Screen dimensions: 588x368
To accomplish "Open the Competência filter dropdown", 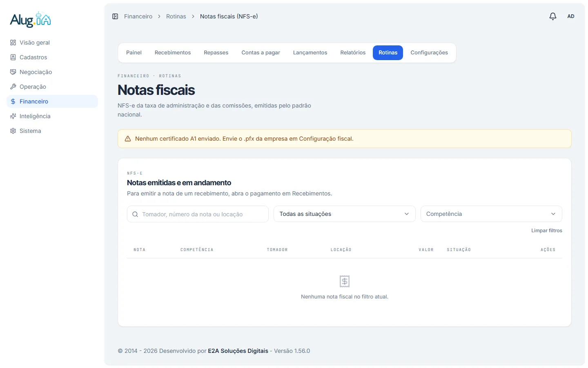I will pyautogui.click(x=491, y=214).
